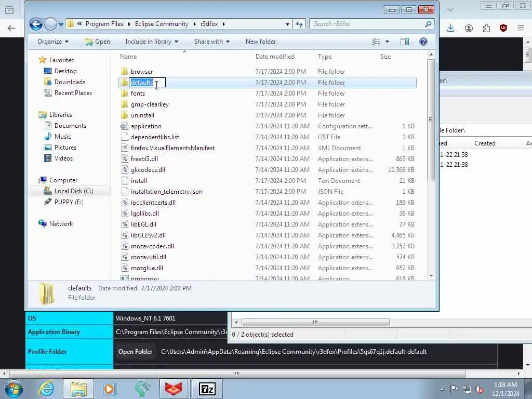Open the More view options dropdown
This screenshot has height=399, width=532.
point(387,42)
